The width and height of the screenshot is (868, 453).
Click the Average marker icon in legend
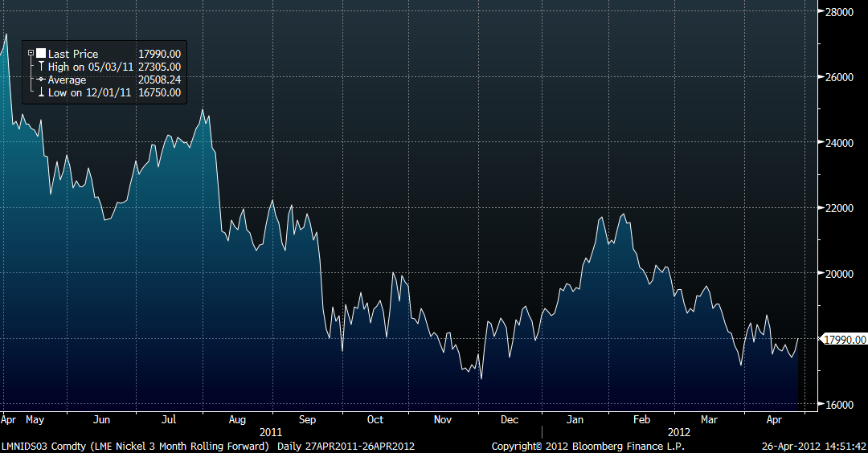click(x=41, y=80)
